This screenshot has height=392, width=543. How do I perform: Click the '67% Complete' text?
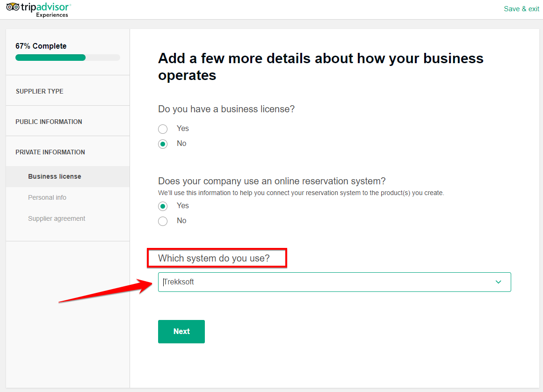point(41,46)
